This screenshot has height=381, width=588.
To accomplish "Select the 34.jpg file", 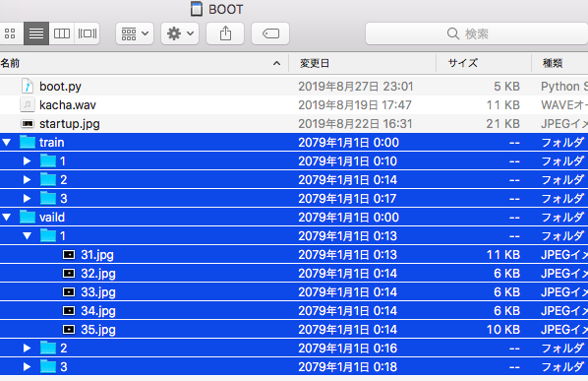I will tap(294, 311).
